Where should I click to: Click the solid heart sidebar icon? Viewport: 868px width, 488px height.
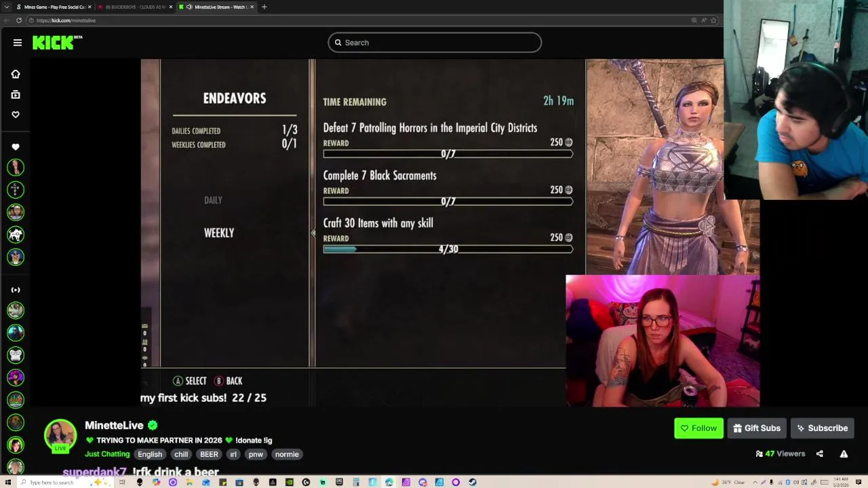pos(16,147)
